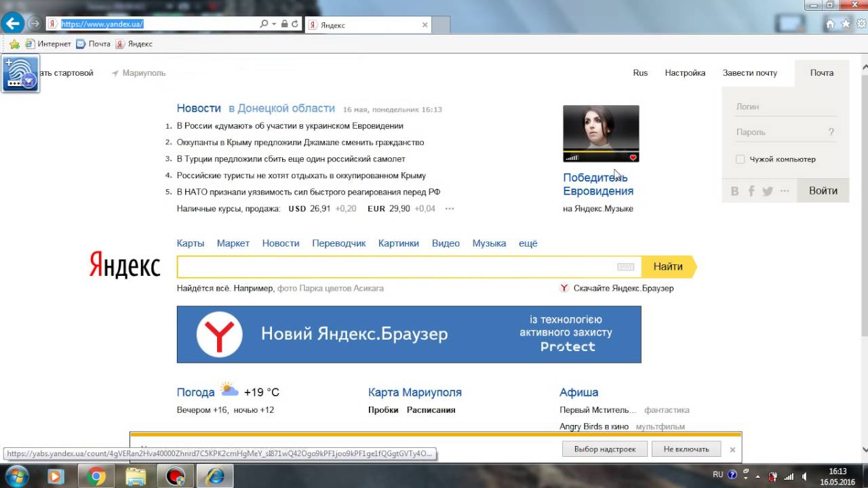Open Победитель Евровидения link
Image resolution: width=868 pixels, height=488 pixels.
pos(598,184)
